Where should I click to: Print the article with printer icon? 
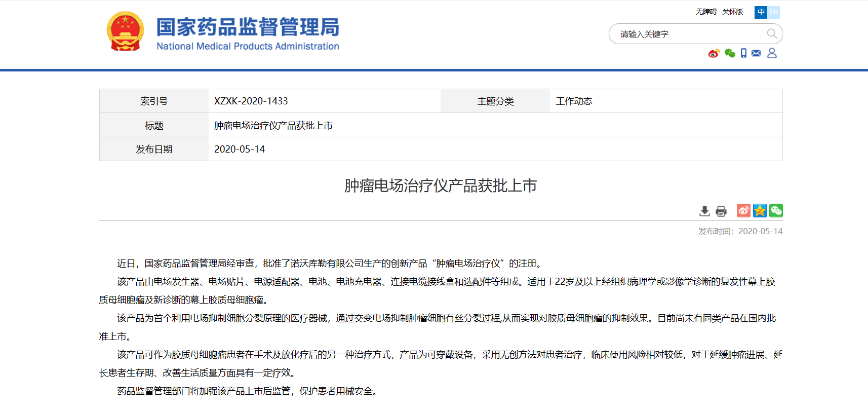click(721, 211)
